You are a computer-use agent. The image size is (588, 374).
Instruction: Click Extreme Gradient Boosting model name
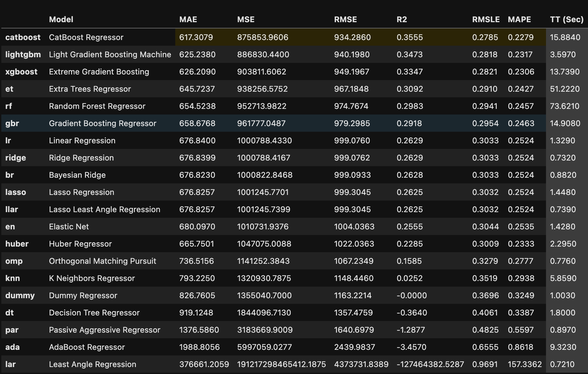99,72
